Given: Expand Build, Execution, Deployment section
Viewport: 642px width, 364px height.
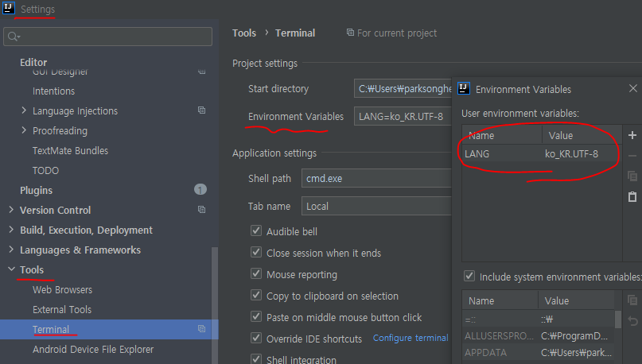Looking at the screenshot, I should click(11, 230).
